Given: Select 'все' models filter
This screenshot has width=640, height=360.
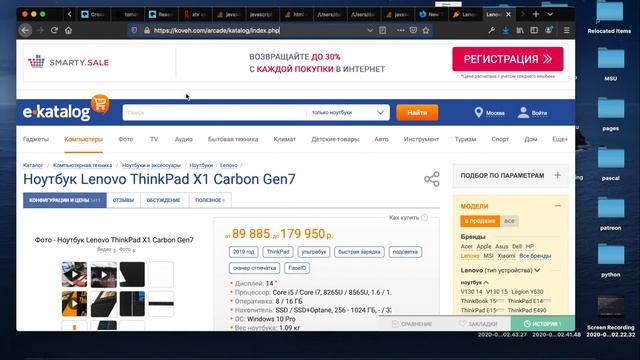Looking at the screenshot, I should [x=509, y=221].
